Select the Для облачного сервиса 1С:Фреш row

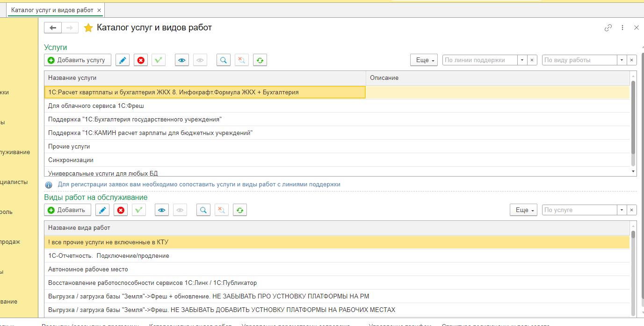337,106
